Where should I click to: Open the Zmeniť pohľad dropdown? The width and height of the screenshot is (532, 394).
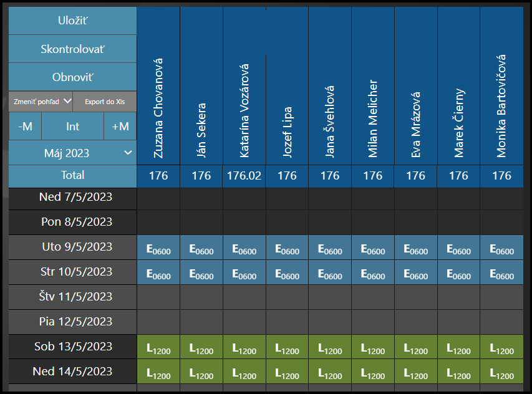tap(41, 101)
